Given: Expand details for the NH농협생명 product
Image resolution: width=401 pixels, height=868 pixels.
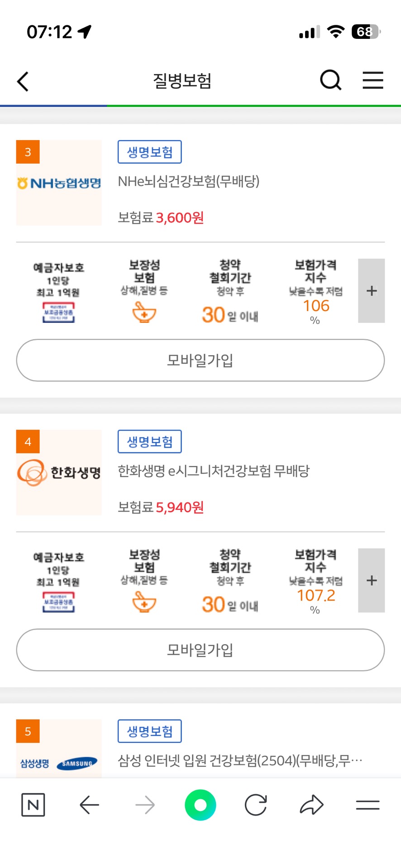Looking at the screenshot, I should click(x=371, y=291).
